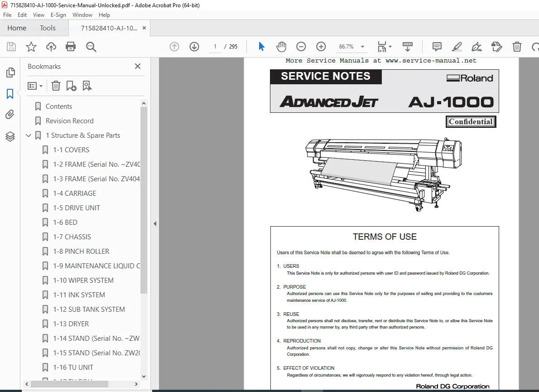Image resolution: width=539 pixels, height=392 pixels.
Task: Close the Bookmarks panel
Action: point(138,66)
